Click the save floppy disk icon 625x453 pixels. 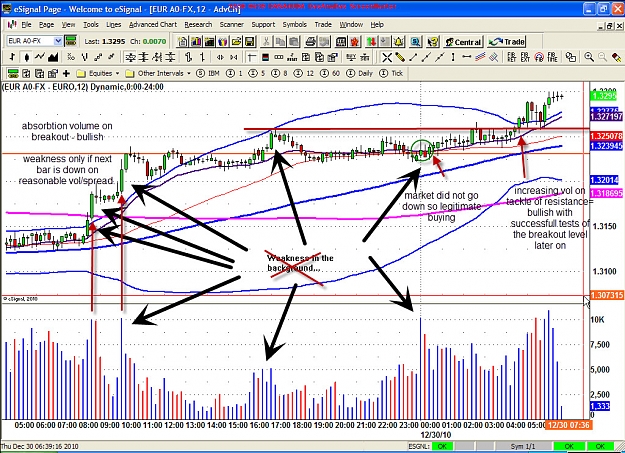pos(250,41)
